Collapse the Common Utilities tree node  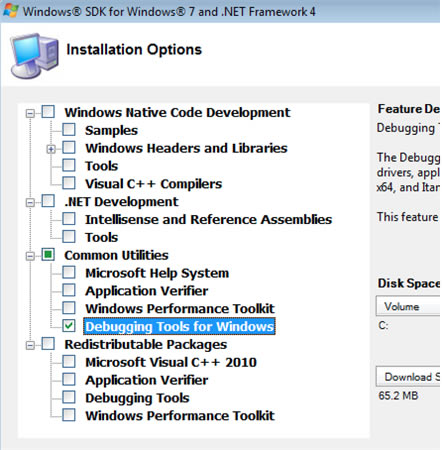[x=30, y=256]
